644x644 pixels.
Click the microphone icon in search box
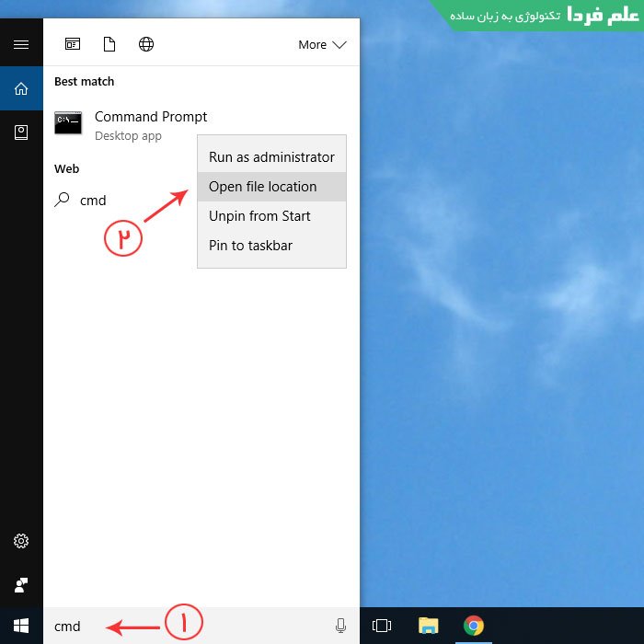[x=340, y=626]
